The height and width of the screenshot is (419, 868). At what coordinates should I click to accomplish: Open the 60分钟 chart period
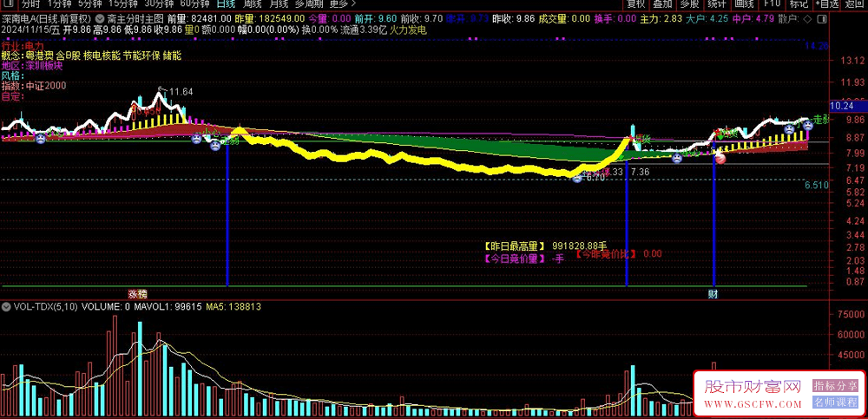pyautogui.click(x=194, y=3)
